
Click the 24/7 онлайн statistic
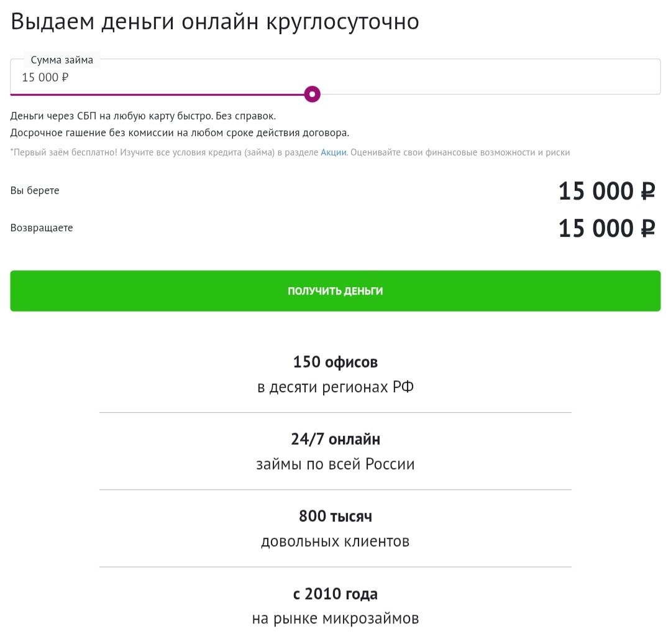tap(335, 439)
